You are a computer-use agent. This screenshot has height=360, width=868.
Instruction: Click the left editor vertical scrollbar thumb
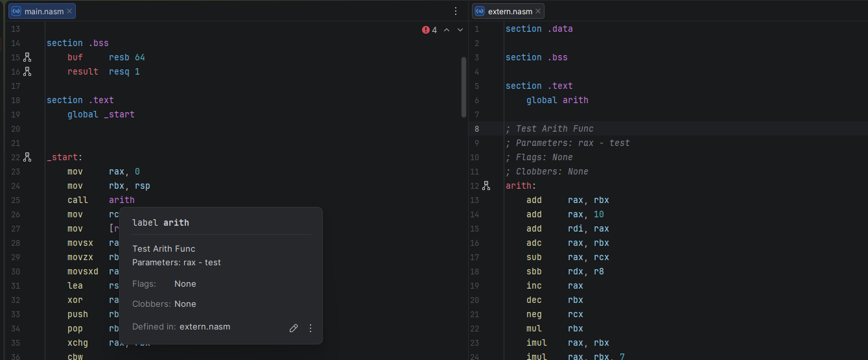coord(463,87)
